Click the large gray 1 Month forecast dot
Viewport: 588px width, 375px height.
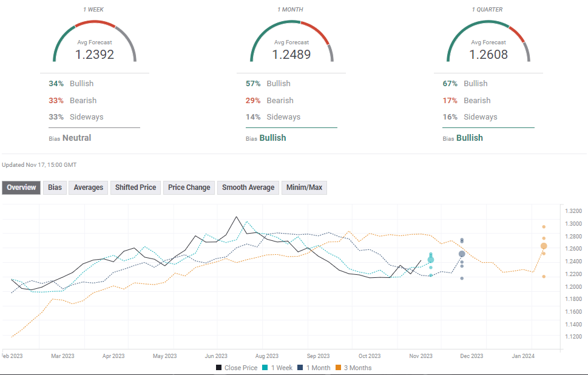pos(462,254)
